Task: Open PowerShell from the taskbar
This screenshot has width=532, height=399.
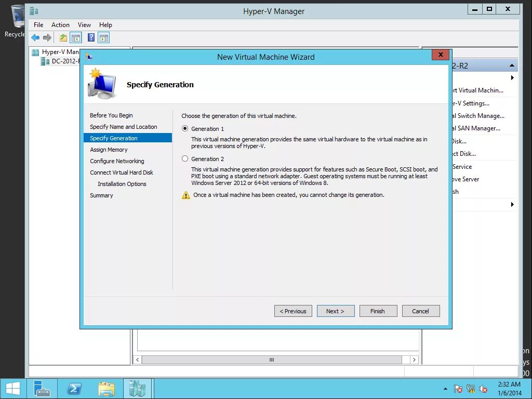Action: coord(74,388)
